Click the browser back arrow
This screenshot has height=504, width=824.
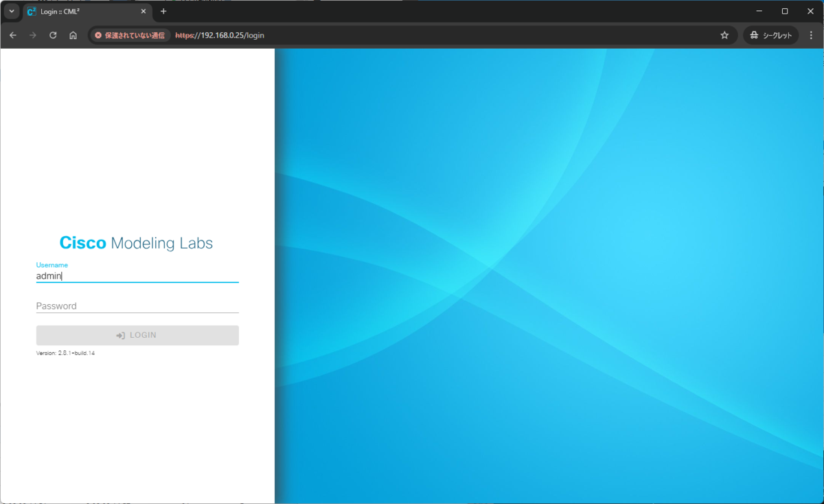point(12,35)
